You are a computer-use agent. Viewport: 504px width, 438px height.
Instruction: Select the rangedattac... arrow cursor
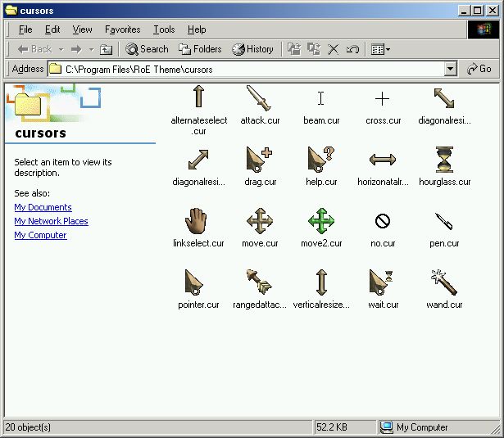(x=259, y=282)
